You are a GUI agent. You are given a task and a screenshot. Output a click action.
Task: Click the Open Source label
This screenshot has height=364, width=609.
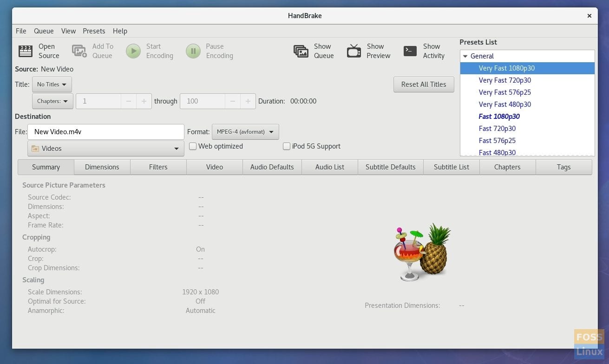point(49,51)
